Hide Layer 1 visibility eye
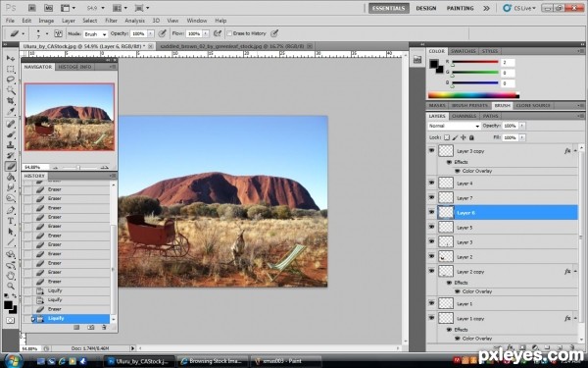Image resolution: width=588 pixels, height=368 pixels. (x=431, y=303)
